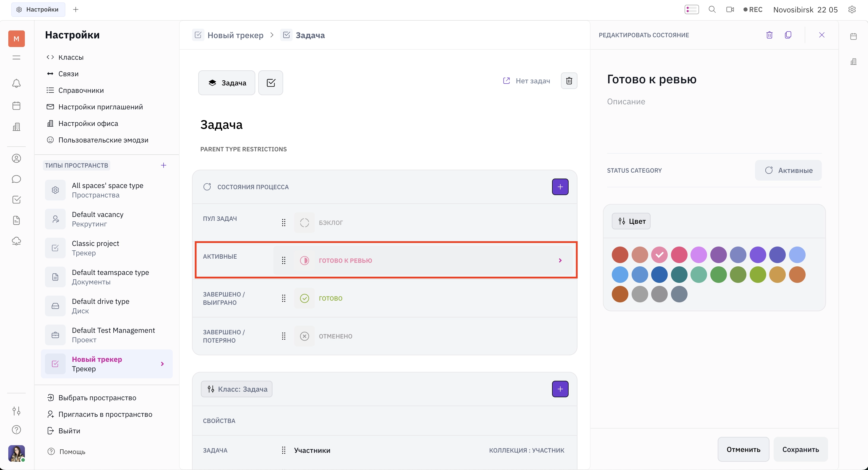Viewport: 868px width, 470px height.
Task: Click the Отменено state cross icon
Action: 304,336
